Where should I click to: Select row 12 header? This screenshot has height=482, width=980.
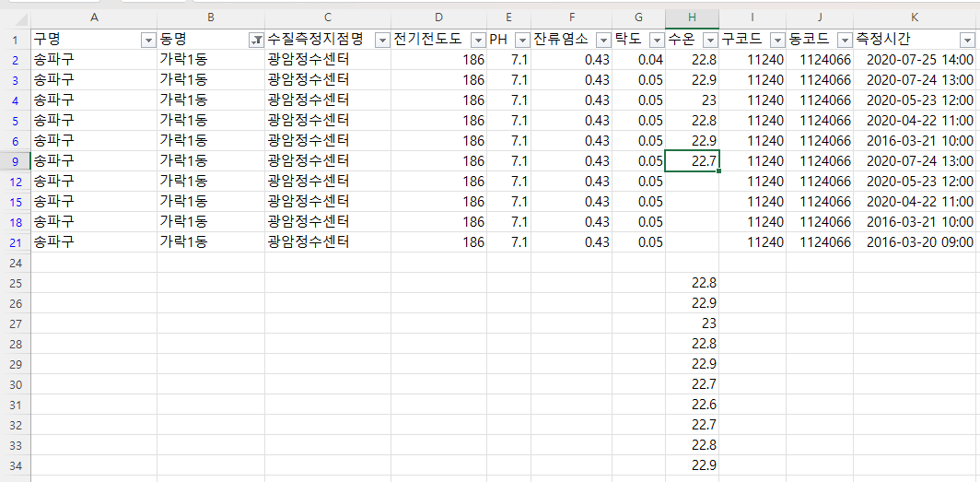tap(16, 182)
